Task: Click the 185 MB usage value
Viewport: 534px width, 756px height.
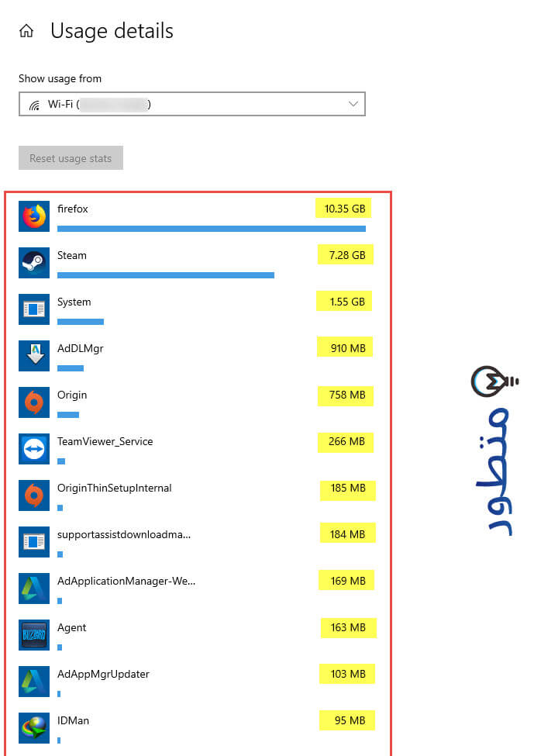Action: click(347, 488)
